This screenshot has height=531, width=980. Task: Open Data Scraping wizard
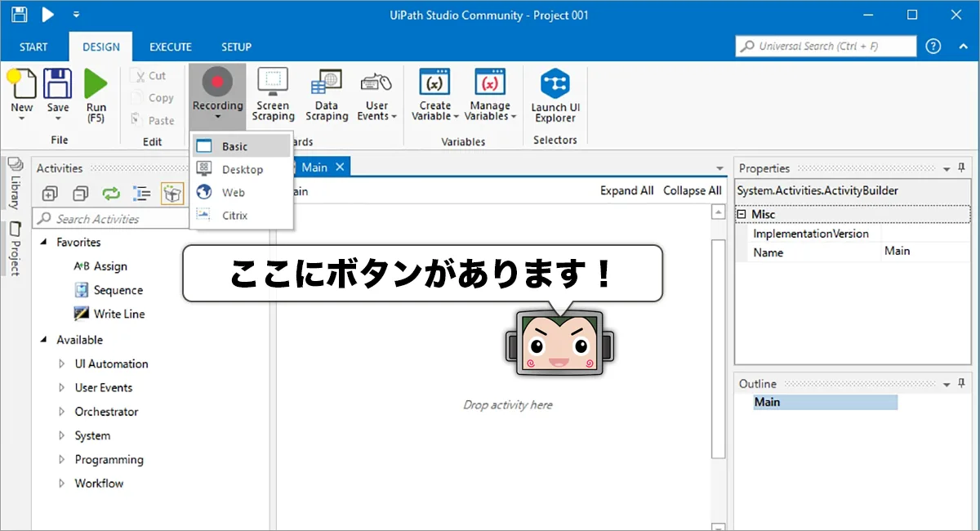point(327,95)
